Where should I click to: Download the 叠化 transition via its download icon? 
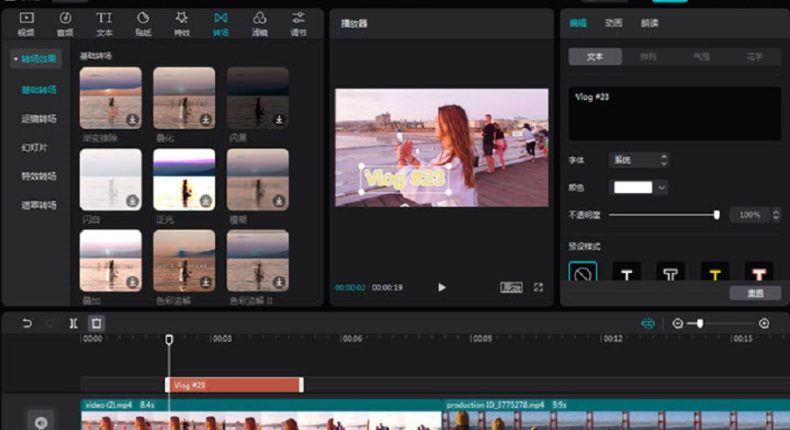pos(206,119)
